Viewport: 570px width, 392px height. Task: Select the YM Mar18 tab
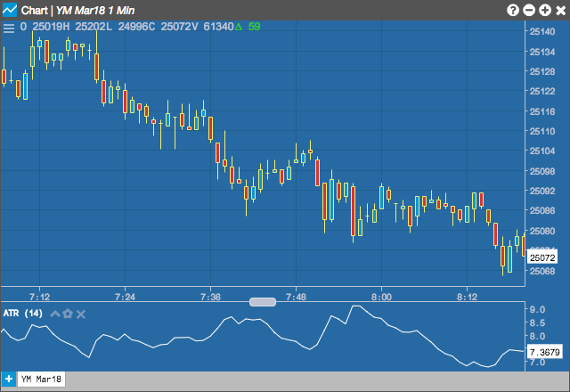click(41, 379)
